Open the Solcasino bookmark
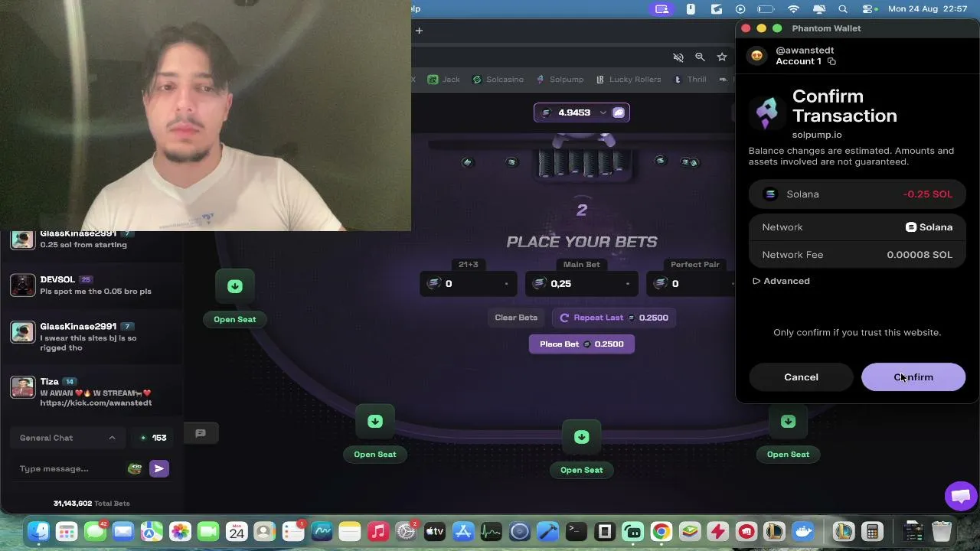Screen dimensions: 980x551 498,80
